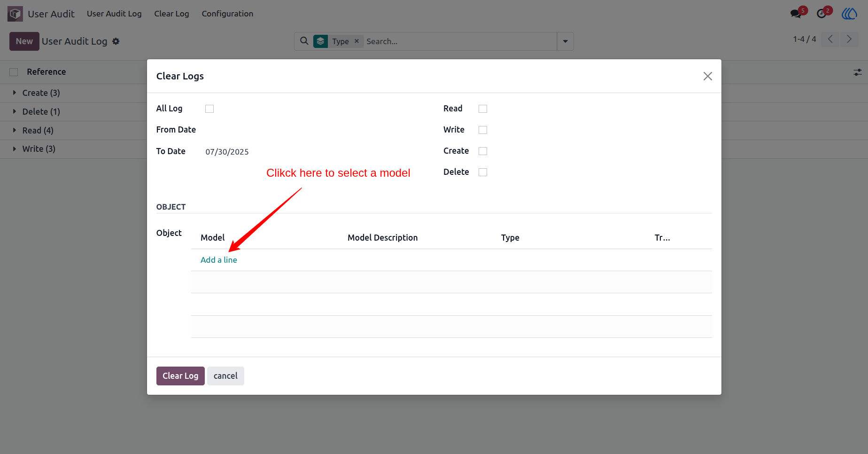
Task: Check the Read checkbox
Action: [483, 109]
